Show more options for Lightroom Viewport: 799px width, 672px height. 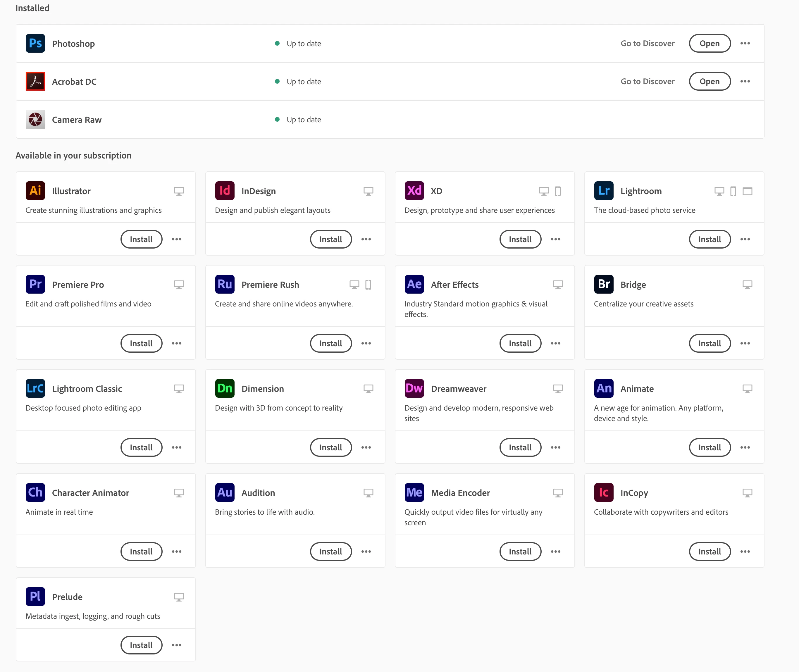(745, 239)
